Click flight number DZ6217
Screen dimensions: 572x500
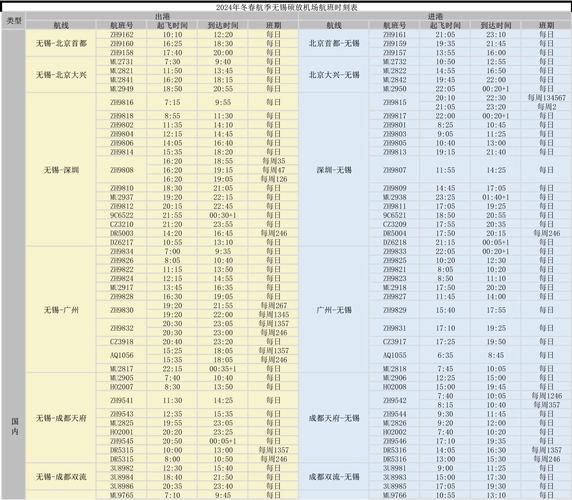click(121, 242)
